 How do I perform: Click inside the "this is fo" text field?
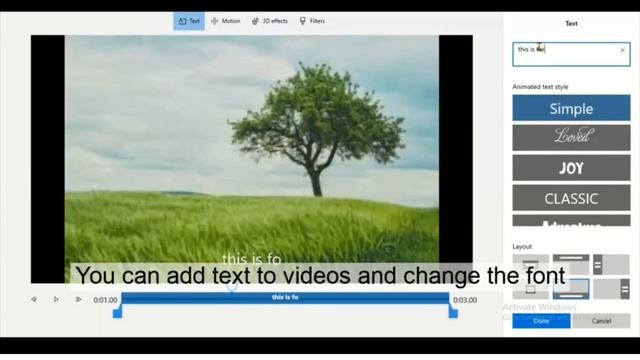571,54
